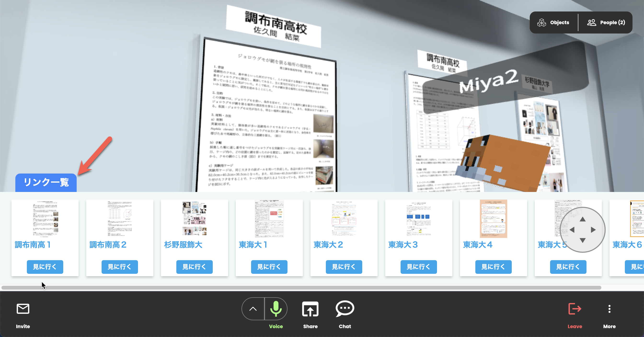Open the 杉野服飾大 poster thumbnail

coord(195,219)
